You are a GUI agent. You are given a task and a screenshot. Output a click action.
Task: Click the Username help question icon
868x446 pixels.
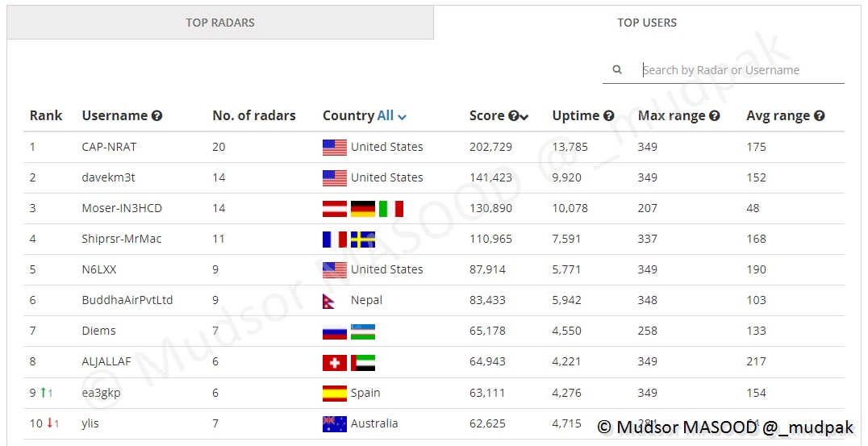pyautogui.click(x=157, y=116)
